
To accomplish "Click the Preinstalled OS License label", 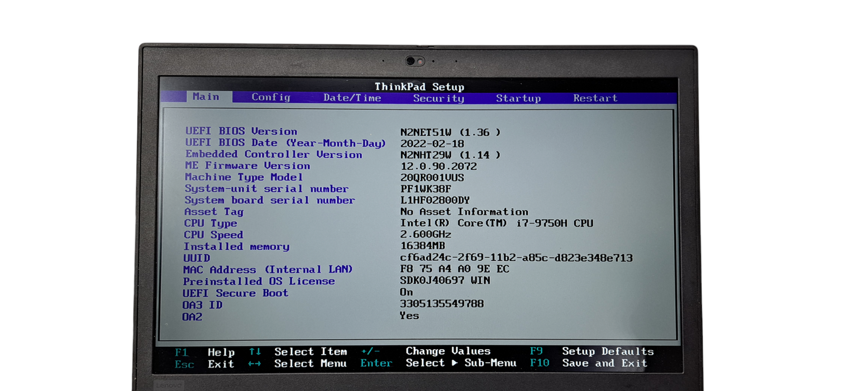I will click(259, 282).
